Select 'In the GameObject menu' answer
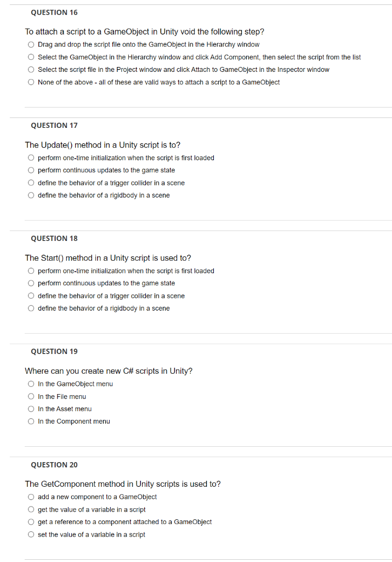The image size is (392, 562). [31, 384]
